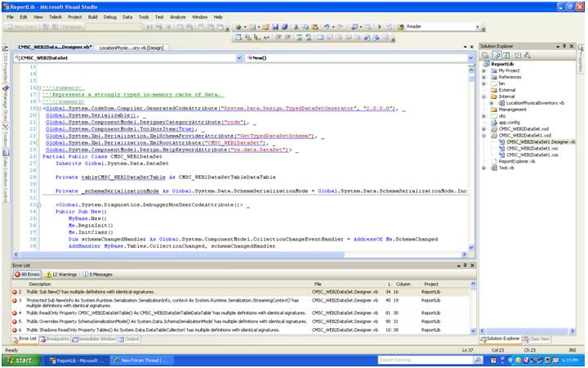The image size is (588, 368).
Task: Open the New() method name dropdown
Action: [x=470, y=58]
